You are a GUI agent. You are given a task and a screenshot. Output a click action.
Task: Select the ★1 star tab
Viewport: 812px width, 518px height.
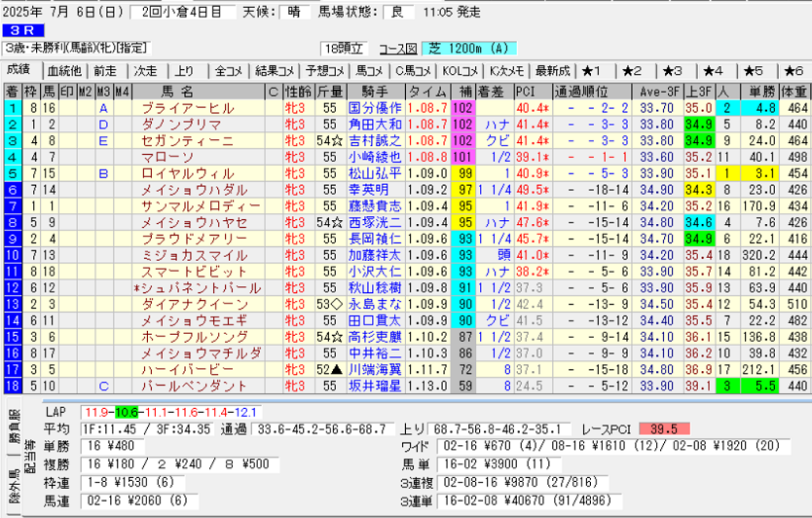pyautogui.click(x=592, y=71)
